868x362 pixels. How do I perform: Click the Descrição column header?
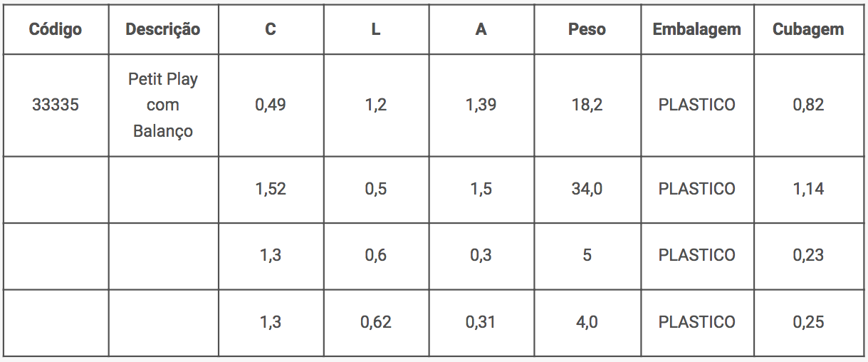[163, 30]
